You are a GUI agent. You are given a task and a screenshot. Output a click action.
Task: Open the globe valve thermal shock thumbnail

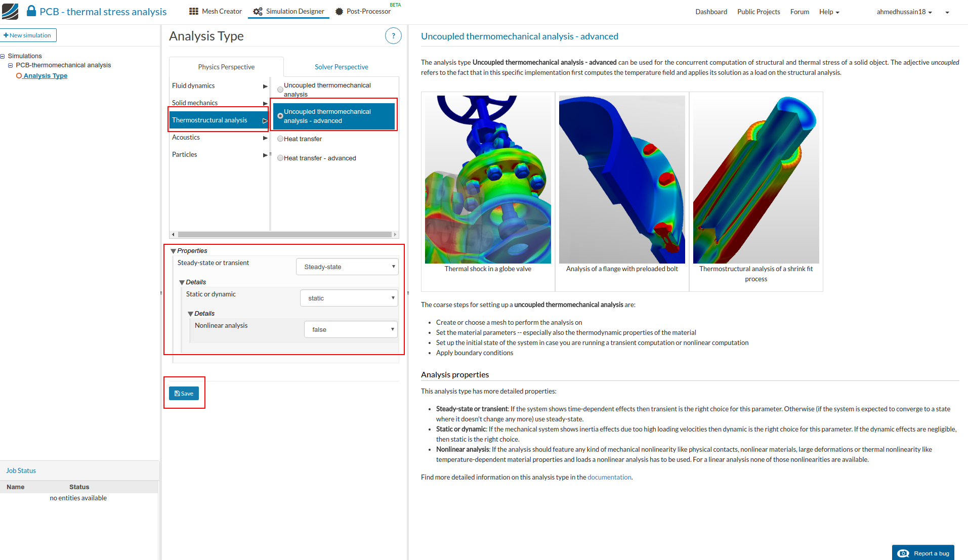[x=488, y=180]
